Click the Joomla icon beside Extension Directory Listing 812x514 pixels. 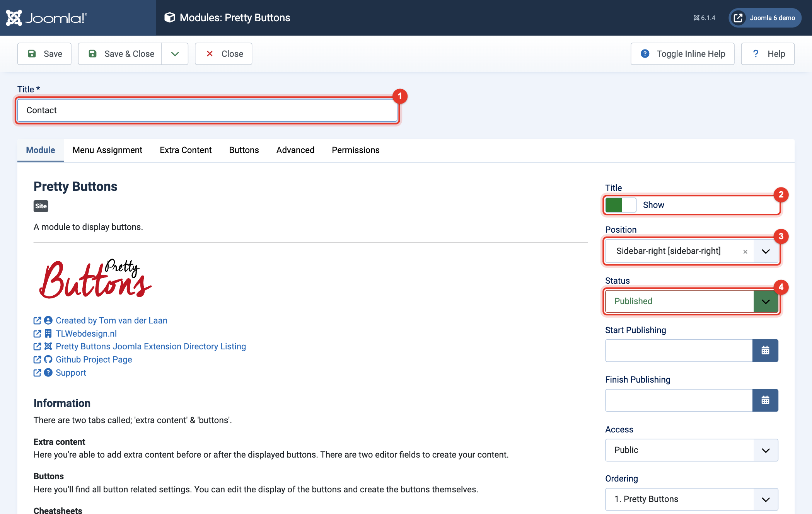coord(48,346)
